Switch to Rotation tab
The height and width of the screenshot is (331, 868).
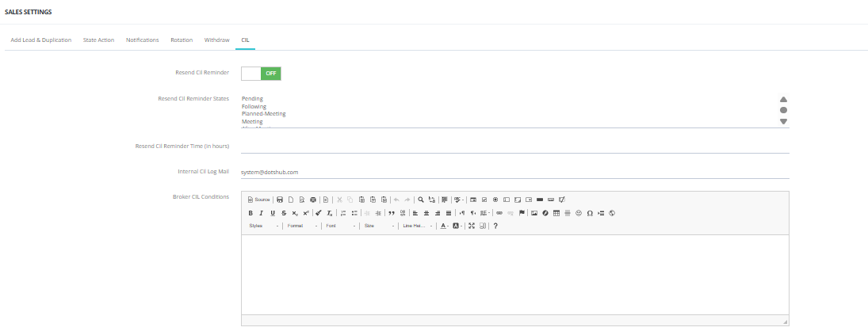(x=182, y=40)
